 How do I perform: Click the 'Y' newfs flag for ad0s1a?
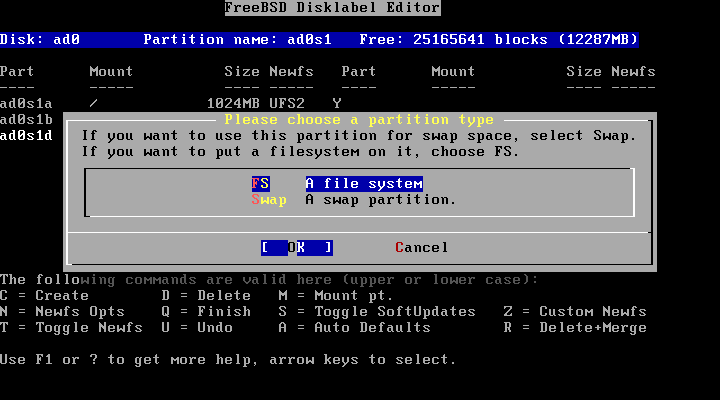337,104
